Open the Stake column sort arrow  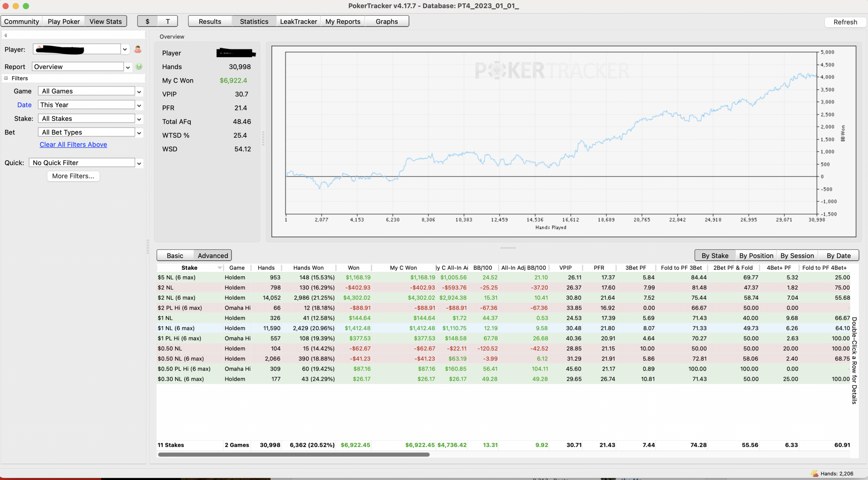tap(220, 268)
